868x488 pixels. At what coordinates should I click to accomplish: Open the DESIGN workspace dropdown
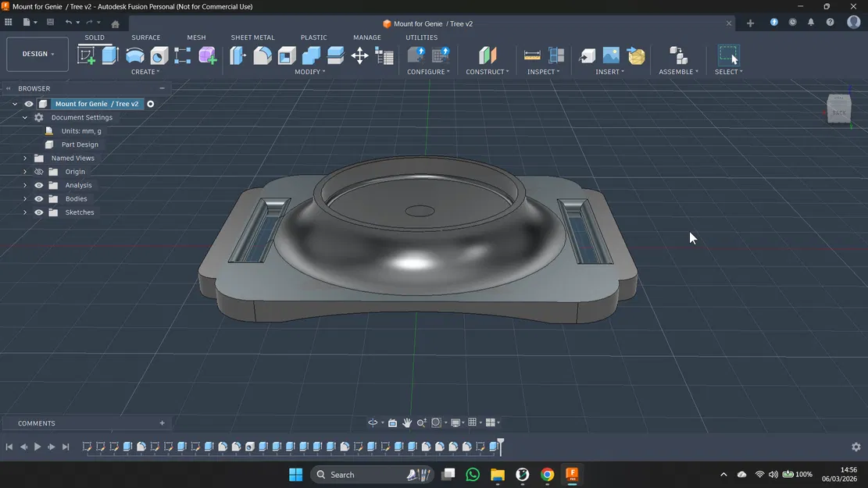click(38, 54)
